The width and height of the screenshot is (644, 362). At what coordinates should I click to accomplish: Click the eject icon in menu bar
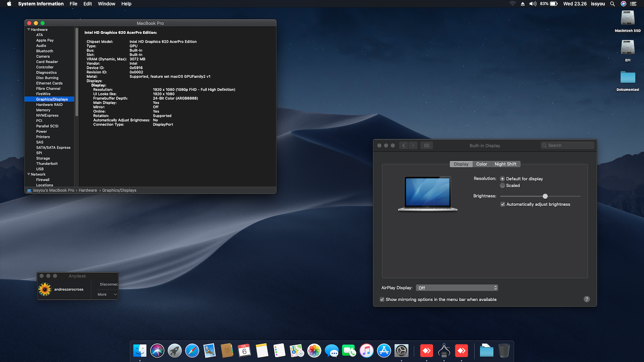pyautogui.click(x=523, y=4)
